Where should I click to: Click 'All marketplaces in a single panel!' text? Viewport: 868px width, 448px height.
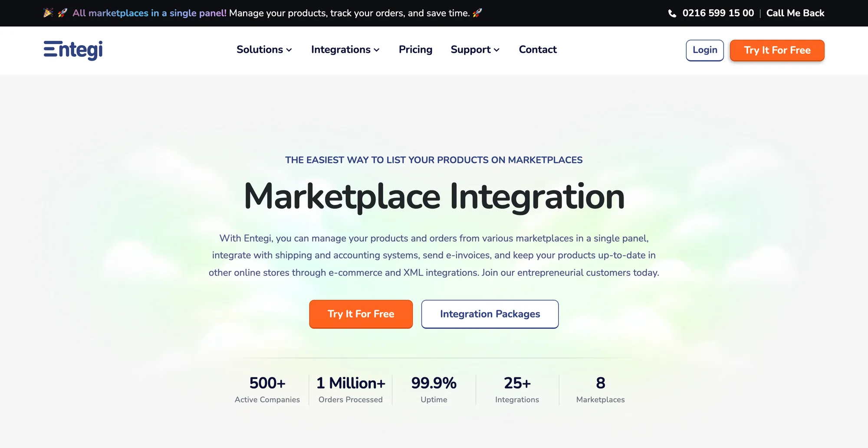pos(149,13)
